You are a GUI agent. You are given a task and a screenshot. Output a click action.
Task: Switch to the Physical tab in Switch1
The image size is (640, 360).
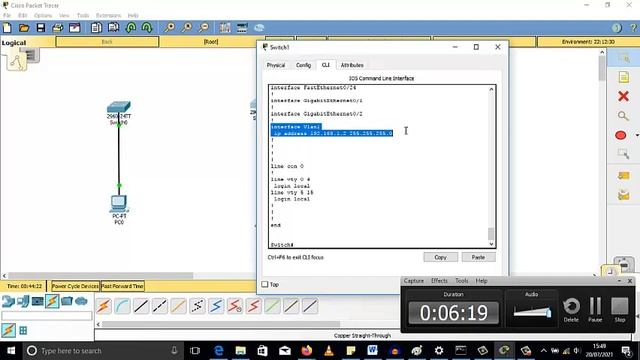(x=276, y=65)
